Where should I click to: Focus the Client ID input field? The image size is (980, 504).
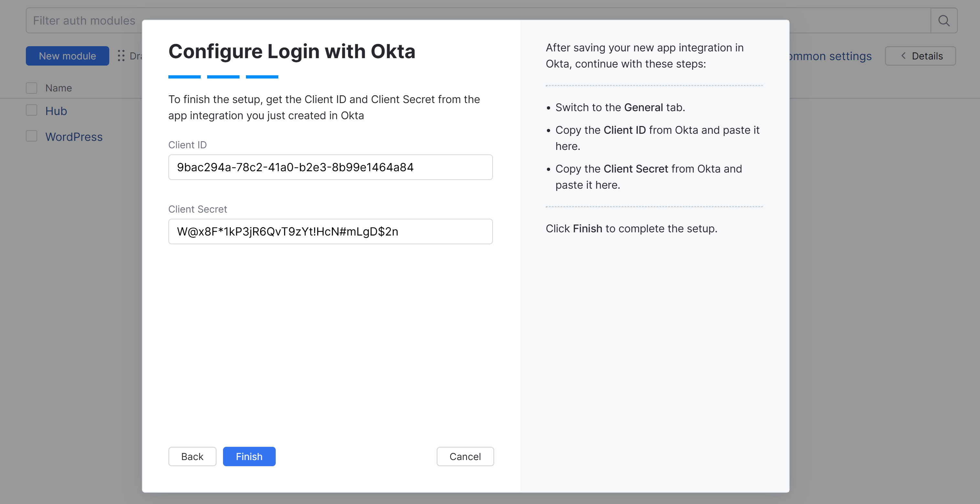330,167
